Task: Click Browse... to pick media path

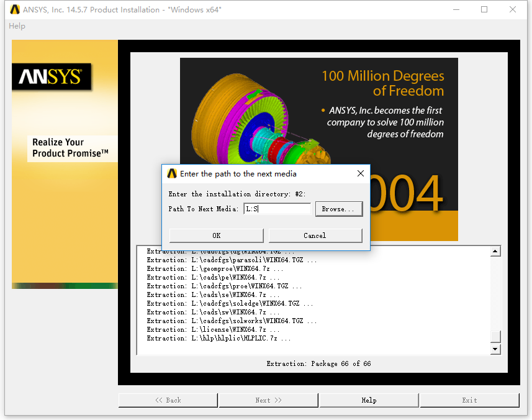Action: point(338,209)
